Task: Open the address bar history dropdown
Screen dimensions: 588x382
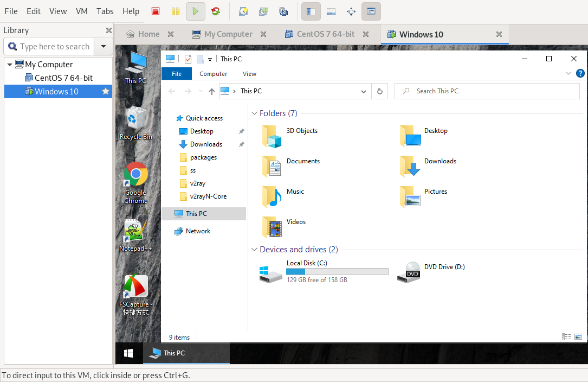Action: tap(364, 91)
